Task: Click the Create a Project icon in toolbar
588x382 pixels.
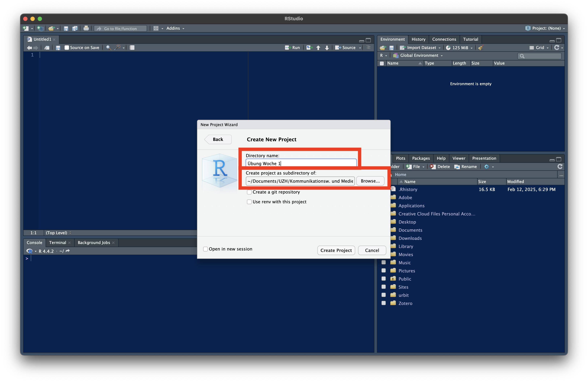Action: 40,28
